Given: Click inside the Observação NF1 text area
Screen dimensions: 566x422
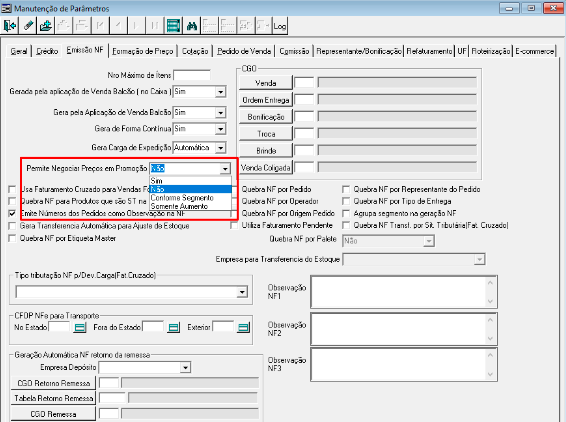Looking at the screenshot, I should 398,292.
